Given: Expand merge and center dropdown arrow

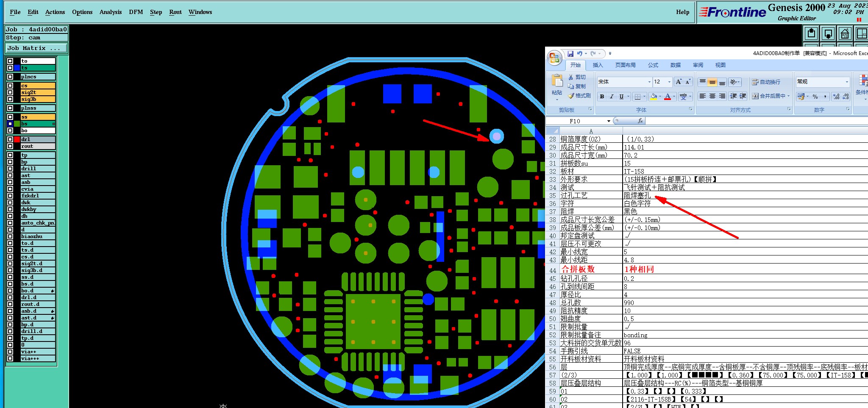Looking at the screenshot, I should coord(788,96).
